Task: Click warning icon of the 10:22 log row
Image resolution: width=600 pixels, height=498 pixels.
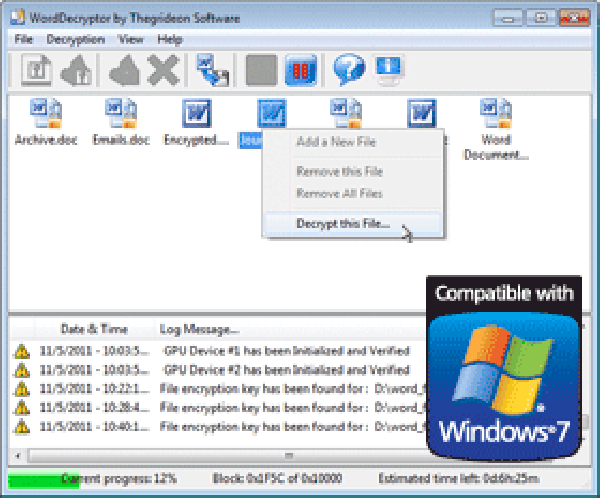Action: point(21,389)
